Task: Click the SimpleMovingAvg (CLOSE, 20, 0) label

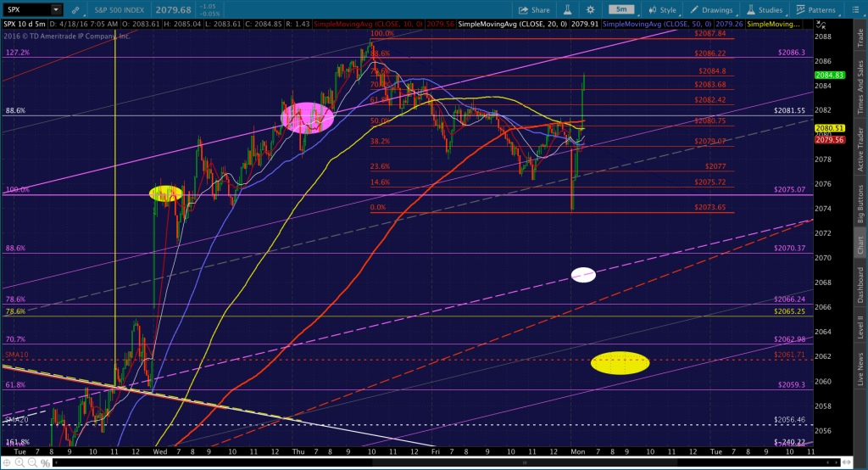Action: [x=513, y=25]
